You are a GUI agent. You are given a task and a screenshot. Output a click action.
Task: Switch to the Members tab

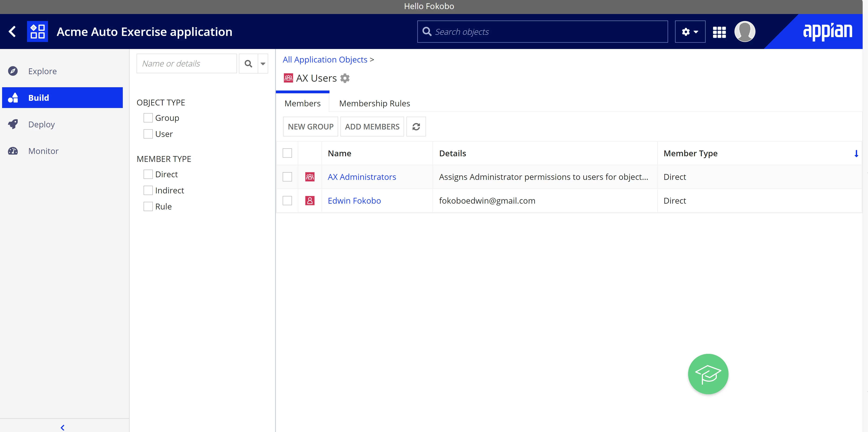pos(302,103)
